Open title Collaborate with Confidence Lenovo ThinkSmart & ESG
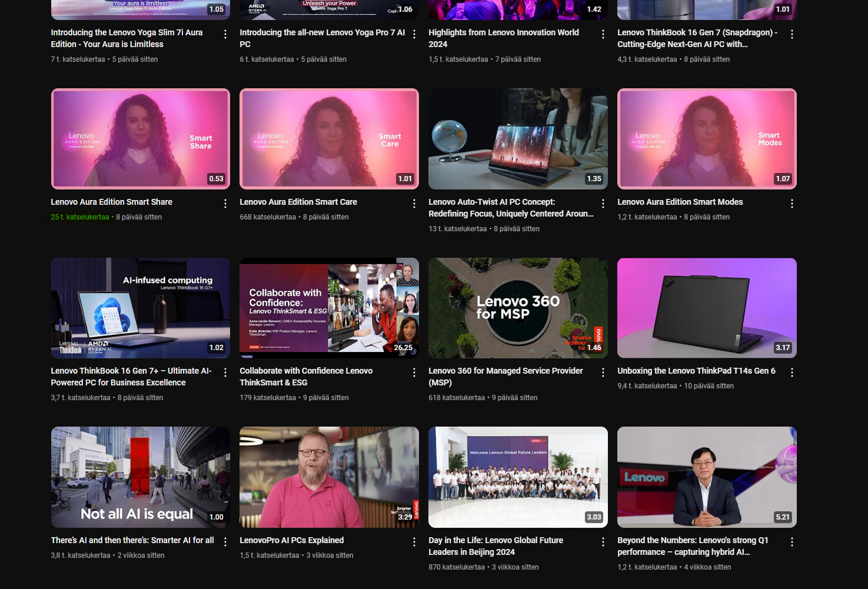Image resolution: width=868 pixels, height=589 pixels. click(306, 377)
